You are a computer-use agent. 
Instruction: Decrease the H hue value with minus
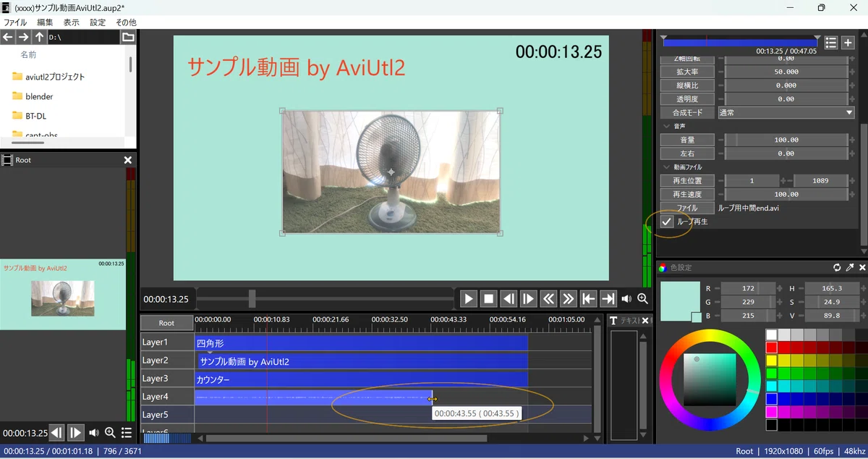click(x=801, y=288)
